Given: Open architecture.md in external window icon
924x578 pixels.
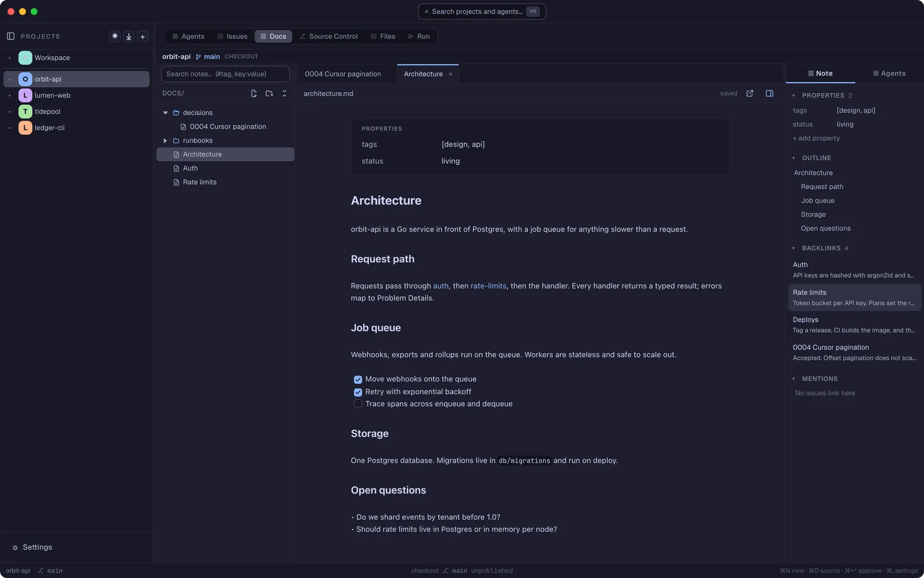Looking at the screenshot, I should (750, 93).
